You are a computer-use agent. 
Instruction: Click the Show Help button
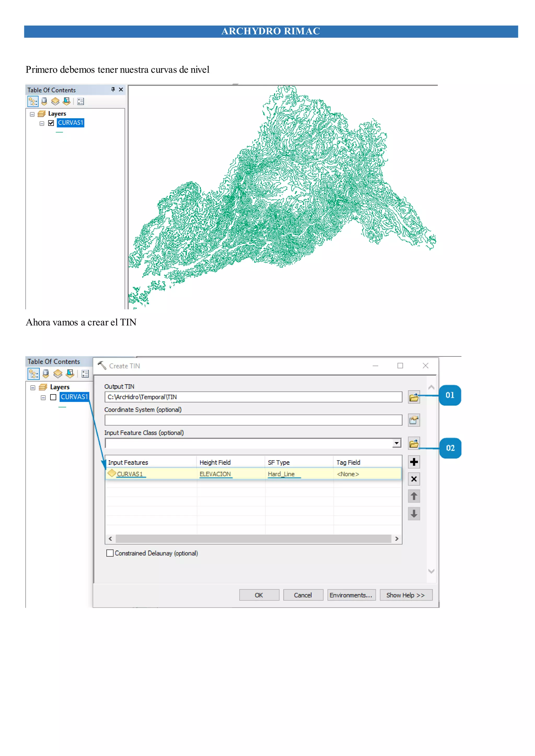click(x=406, y=595)
